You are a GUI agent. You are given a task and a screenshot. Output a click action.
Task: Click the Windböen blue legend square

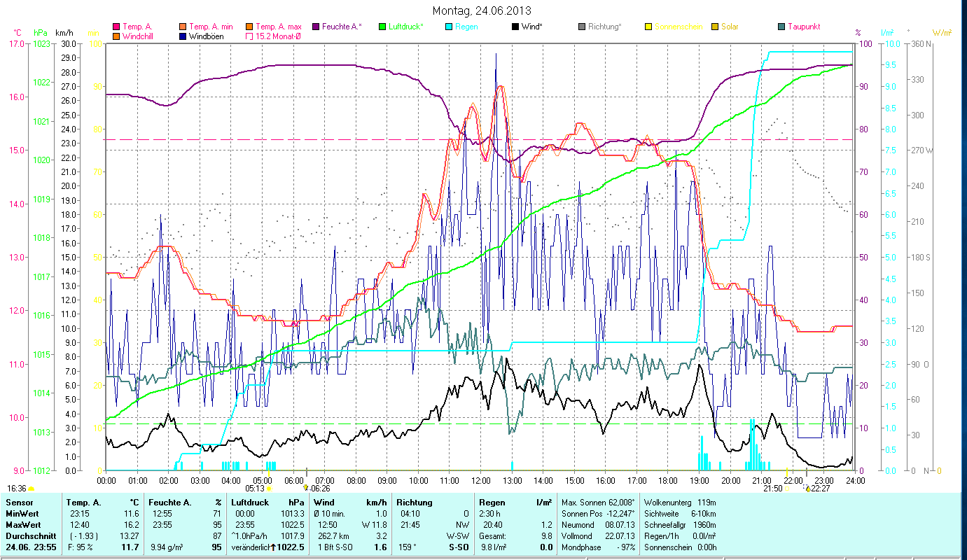coord(183,36)
